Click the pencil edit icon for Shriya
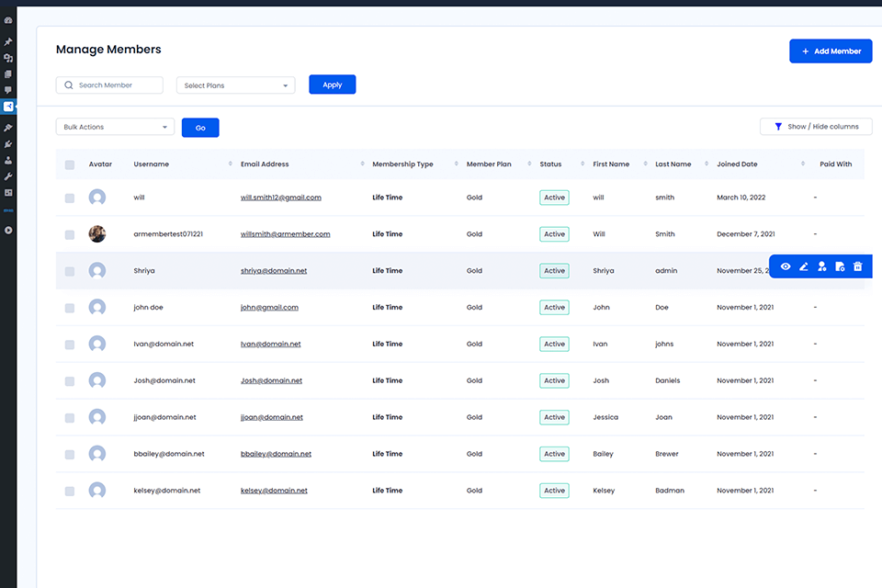Viewport: 882px width, 588px height. point(804,266)
